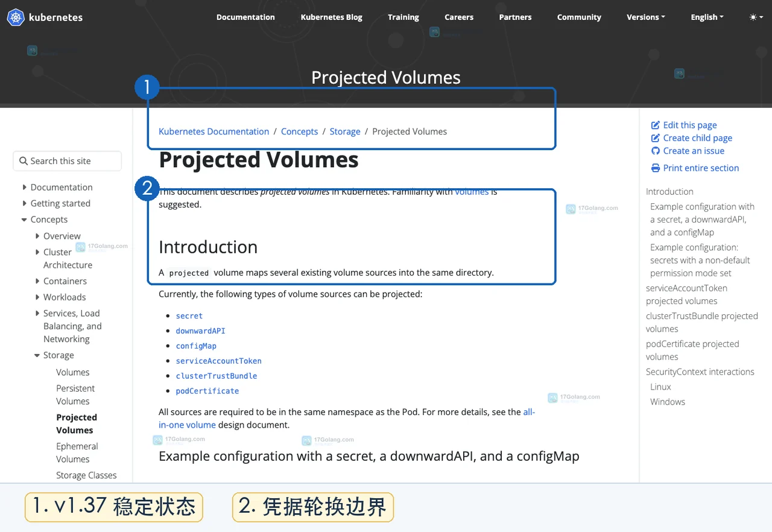This screenshot has width=772, height=532.
Task: Click the downwardAPI volume source link
Action: [x=200, y=331]
